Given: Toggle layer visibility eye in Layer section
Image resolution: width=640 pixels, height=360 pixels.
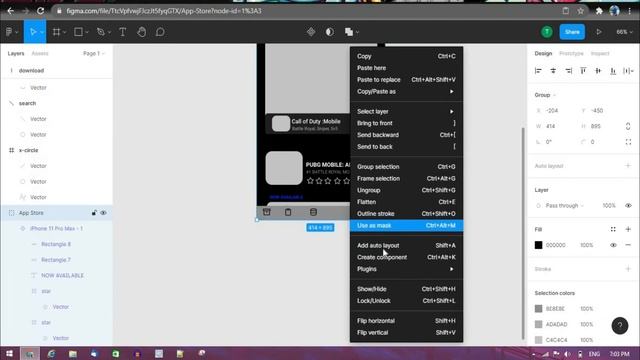Looking at the screenshot, I should pyautogui.click(x=628, y=206).
